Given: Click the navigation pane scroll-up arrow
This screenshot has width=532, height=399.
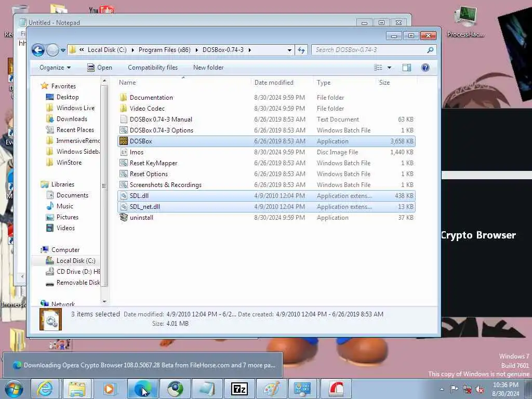Looking at the screenshot, I should [x=104, y=81].
